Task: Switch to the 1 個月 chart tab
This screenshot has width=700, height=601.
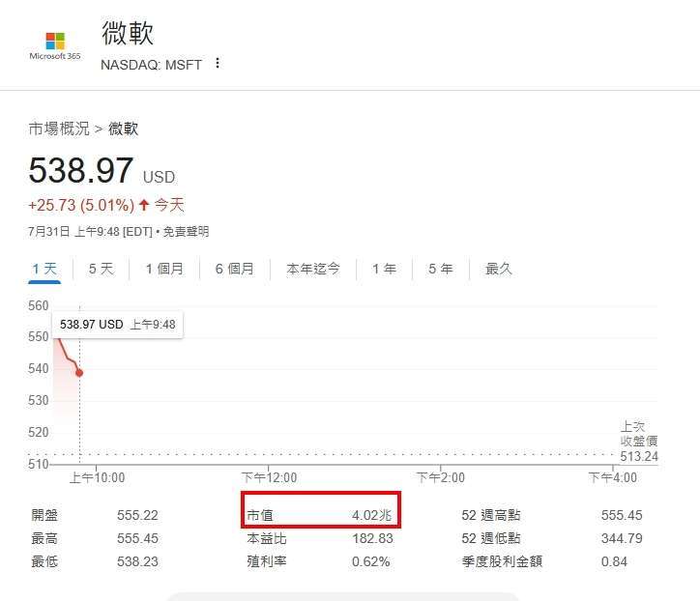Action: [x=164, y=269]
